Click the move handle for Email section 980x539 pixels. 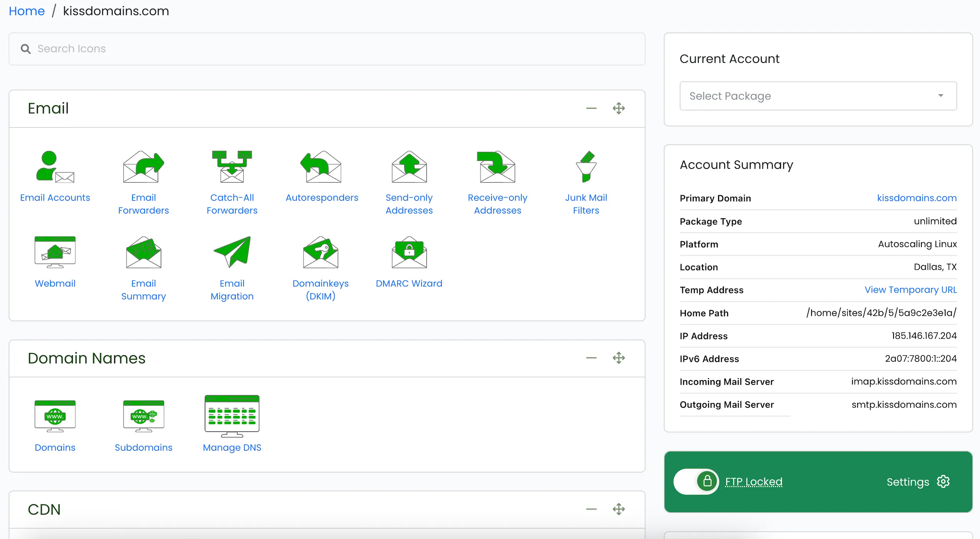(619, 108)
